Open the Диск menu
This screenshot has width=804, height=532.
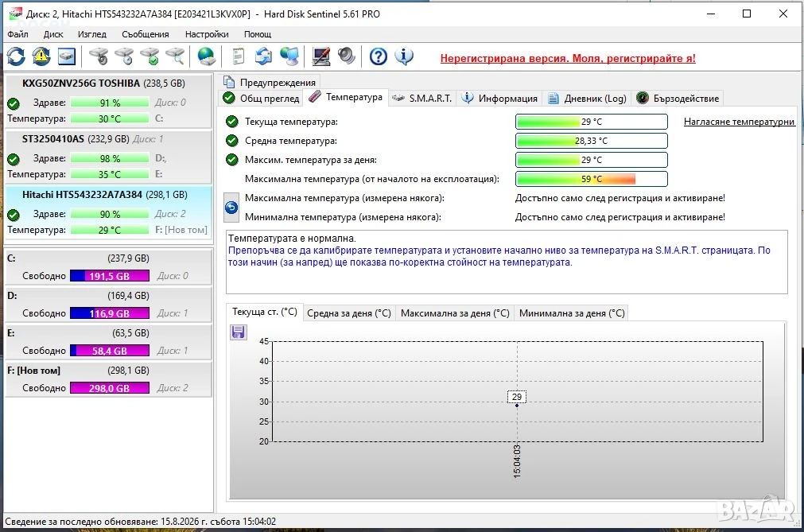(53, 34)
